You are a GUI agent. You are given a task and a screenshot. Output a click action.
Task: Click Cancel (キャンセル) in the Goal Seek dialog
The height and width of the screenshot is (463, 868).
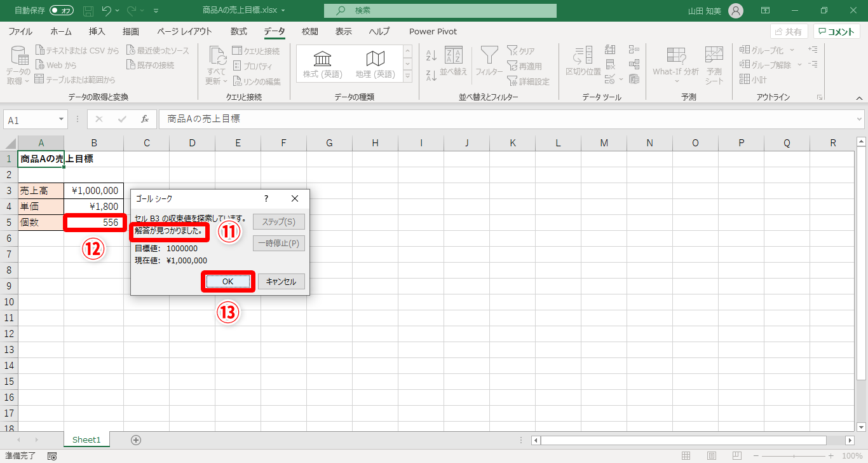coord(281,282)
